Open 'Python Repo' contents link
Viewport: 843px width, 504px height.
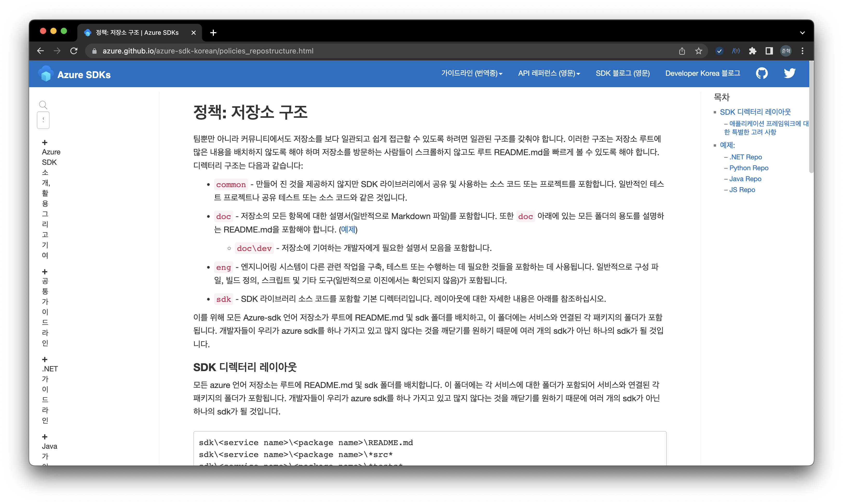point(749,168)
